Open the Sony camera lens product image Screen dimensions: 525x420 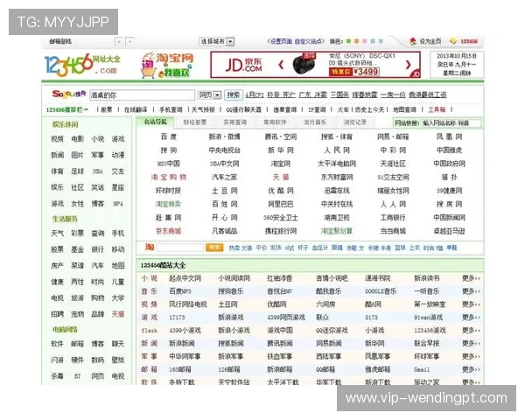tap(304, 64)
